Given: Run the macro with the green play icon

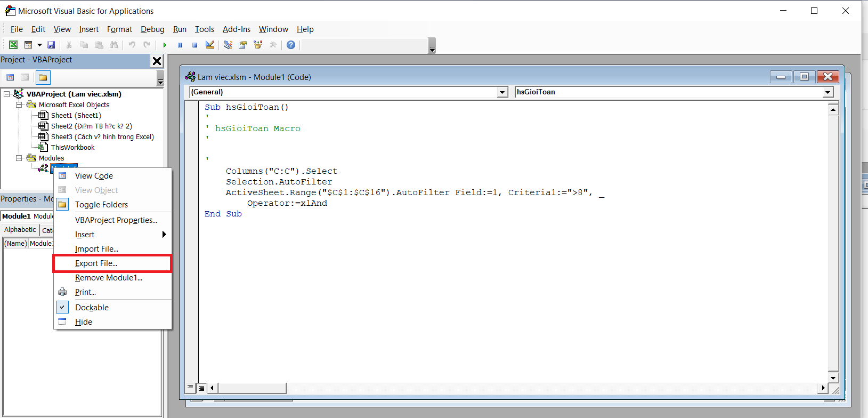Looking at the screenshot, I should click(x=165, y=45).
